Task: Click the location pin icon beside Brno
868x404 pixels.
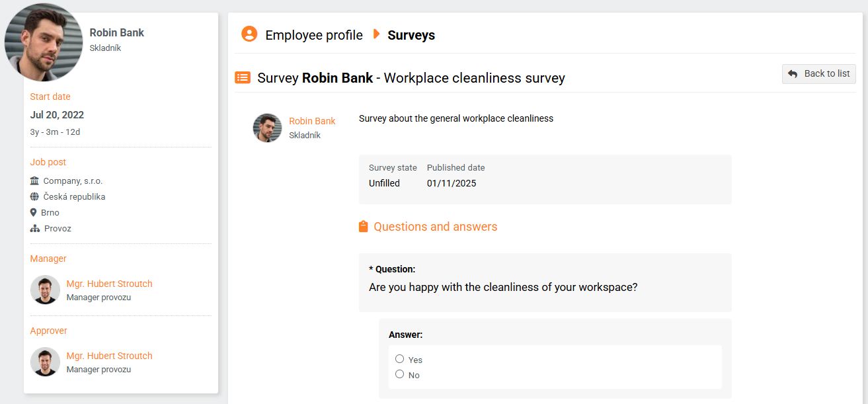Action: click(x=34, y=212)
